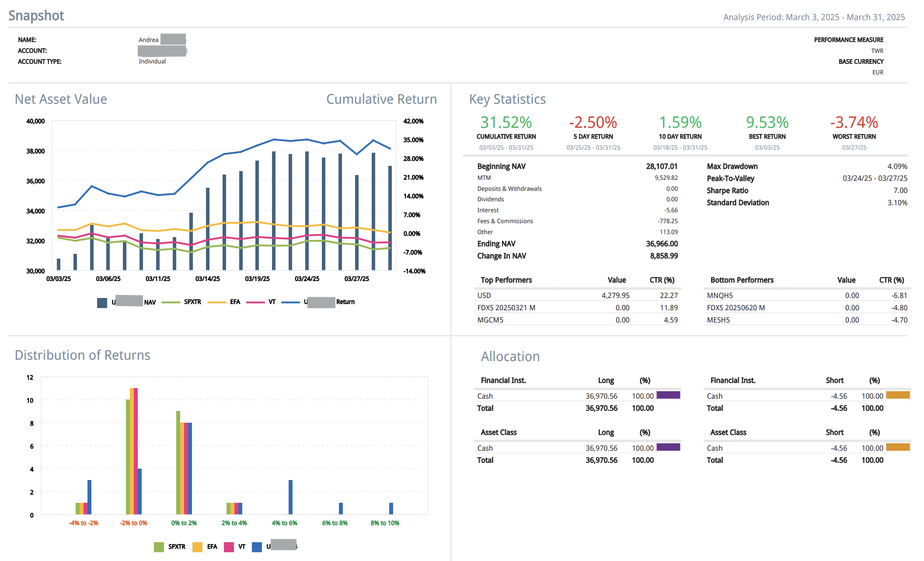Click the 03/14/25 x-axis date label
The width and height of the screenshot is (924, 561).
click(x=207, y=279)
